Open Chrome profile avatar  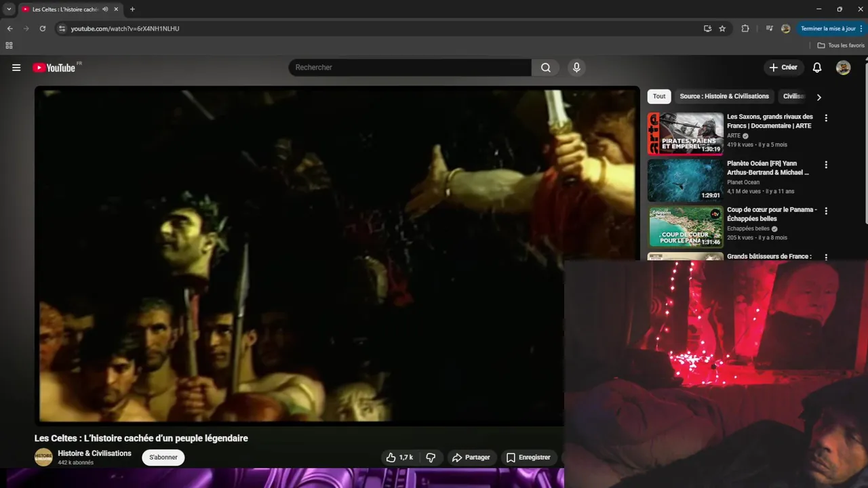[x=785, y=28]
